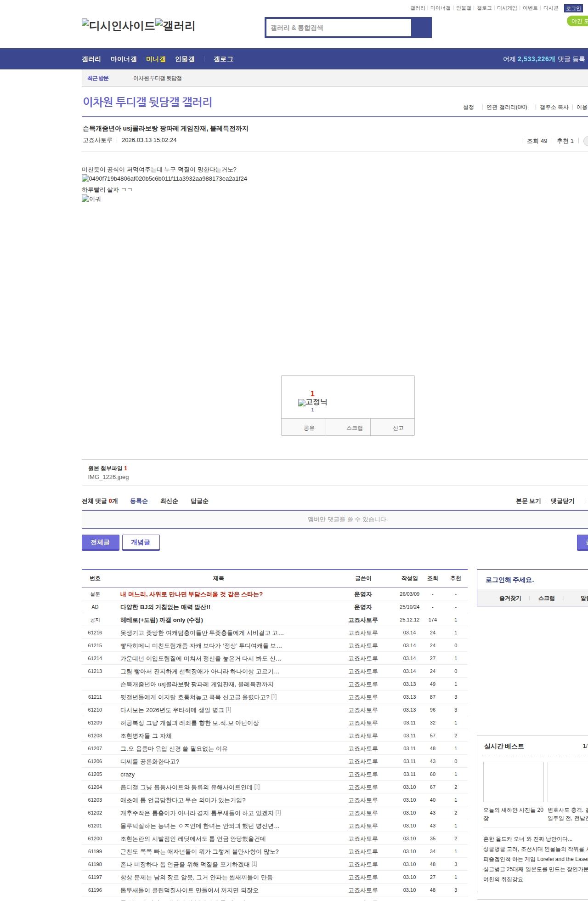The image size is (588, 901).
Task: Collapse comments with 댓글닫기
Action: 562,501
